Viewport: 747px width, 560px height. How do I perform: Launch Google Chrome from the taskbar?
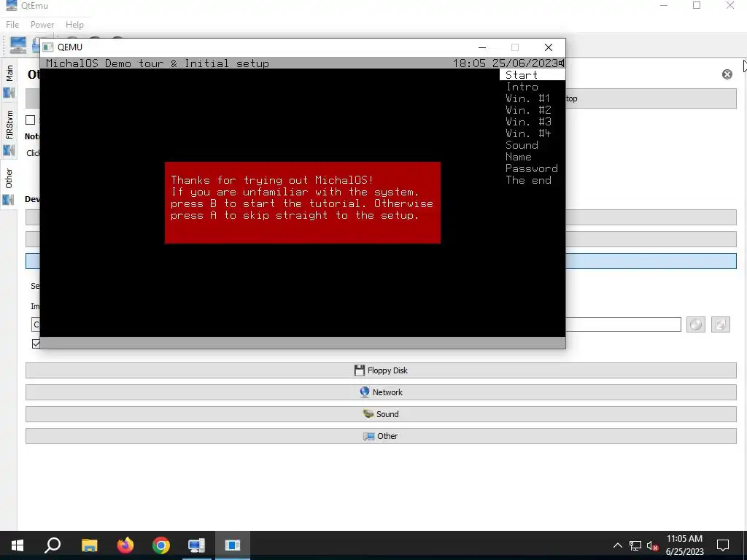tap(161, 545)
